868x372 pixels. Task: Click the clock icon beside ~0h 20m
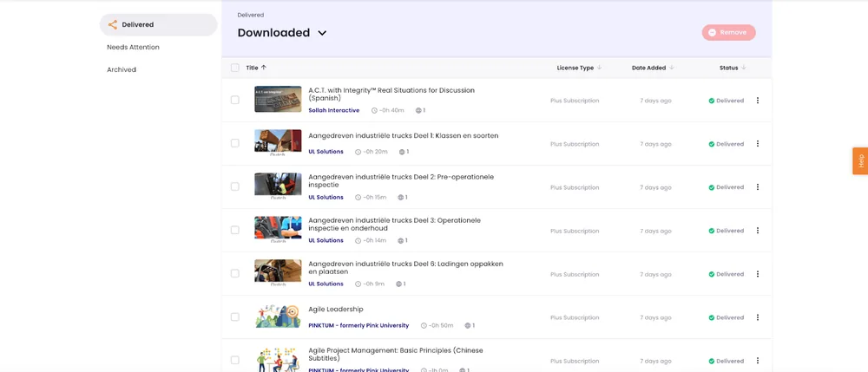point(358,152)
